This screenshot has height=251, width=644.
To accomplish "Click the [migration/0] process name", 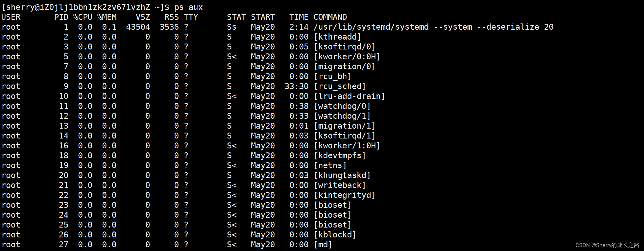I will [345, 67].
